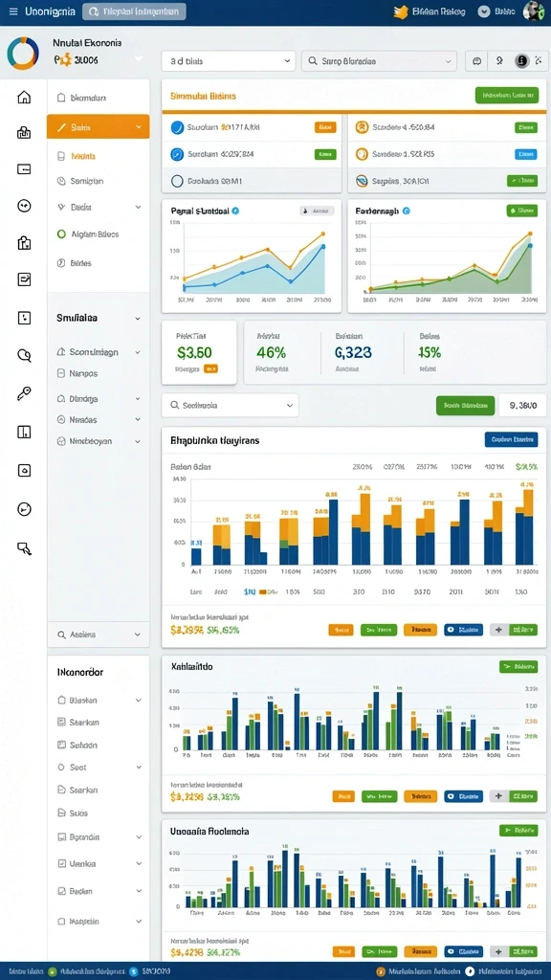
Task: Go to Home in the icon sidebar
Action: tap(24, 97)
